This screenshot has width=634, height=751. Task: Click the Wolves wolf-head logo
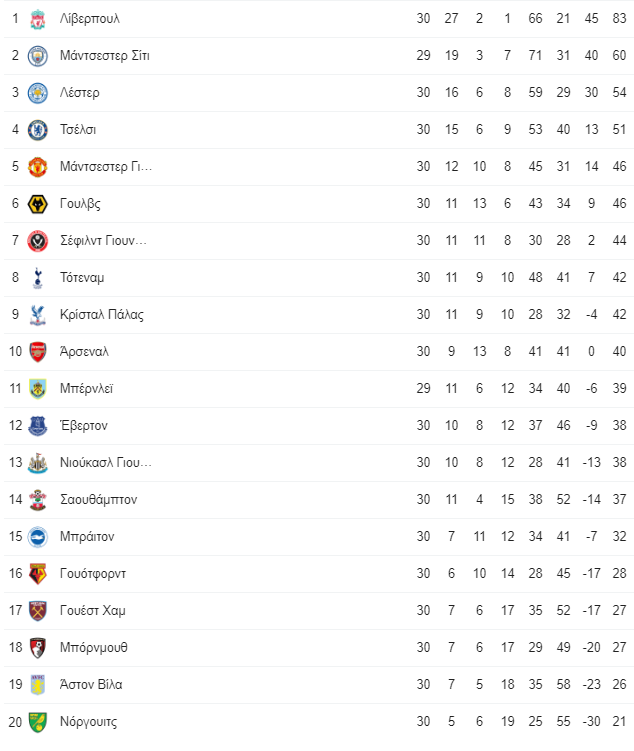[x=37, y=204]
